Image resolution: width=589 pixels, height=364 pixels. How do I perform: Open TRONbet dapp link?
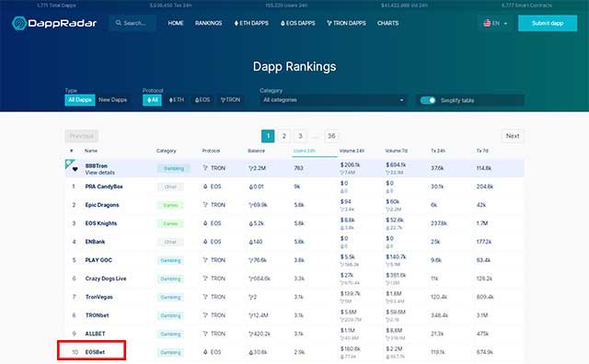pyautogui.click(x=97, y=315)
